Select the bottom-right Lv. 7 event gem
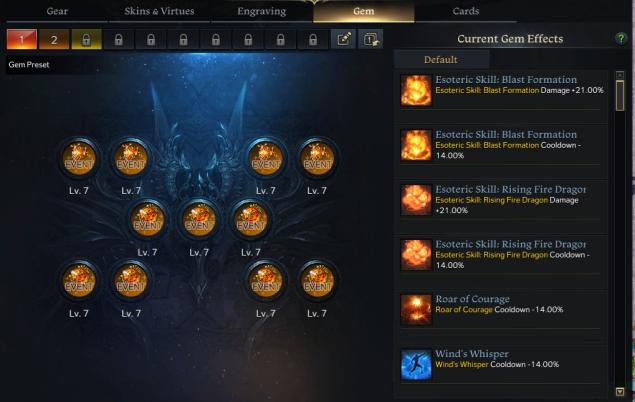635x402 pixels. pos(318,281)
